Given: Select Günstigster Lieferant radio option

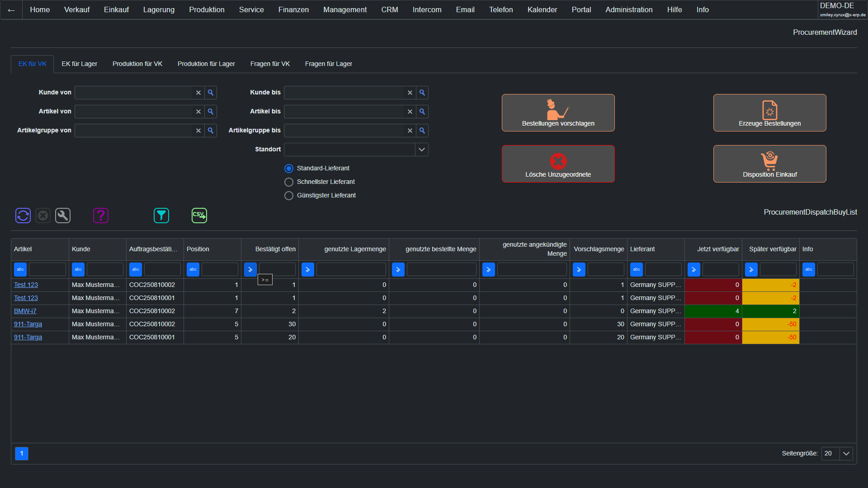Looking at the screenshot, I should point(289,196).
